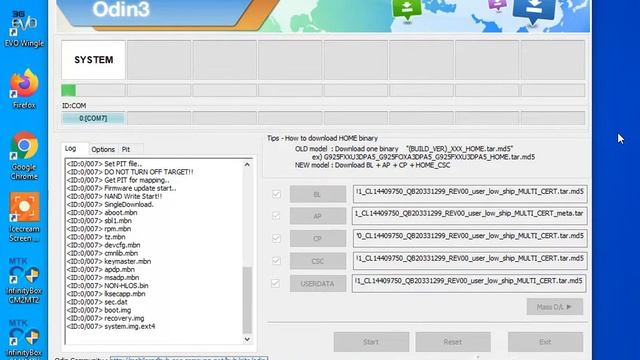Screen dimensions: 640x360
Task: Select the 'keymaster.mbn' log line
Action: [x=109, y=261]
